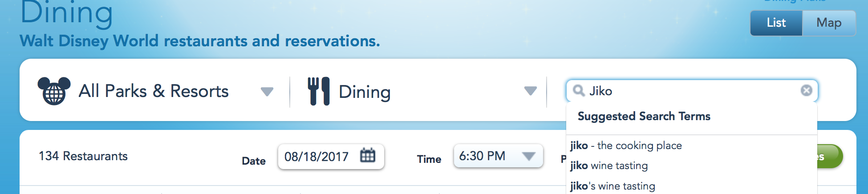This screenshot has width=868, height=194.
Task: Click the large Dining page heading
Action: pos(67,13)
